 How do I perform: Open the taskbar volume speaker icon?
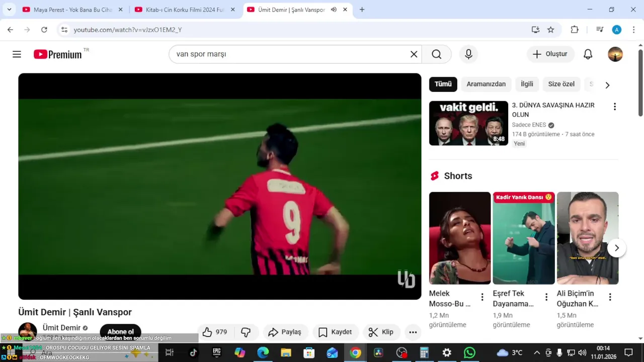(582, 352)
